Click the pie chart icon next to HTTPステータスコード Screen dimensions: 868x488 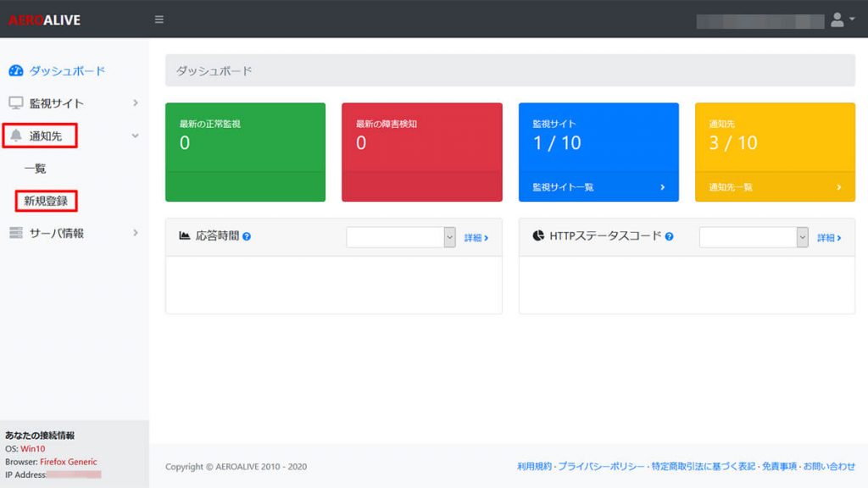click(538, 236)
